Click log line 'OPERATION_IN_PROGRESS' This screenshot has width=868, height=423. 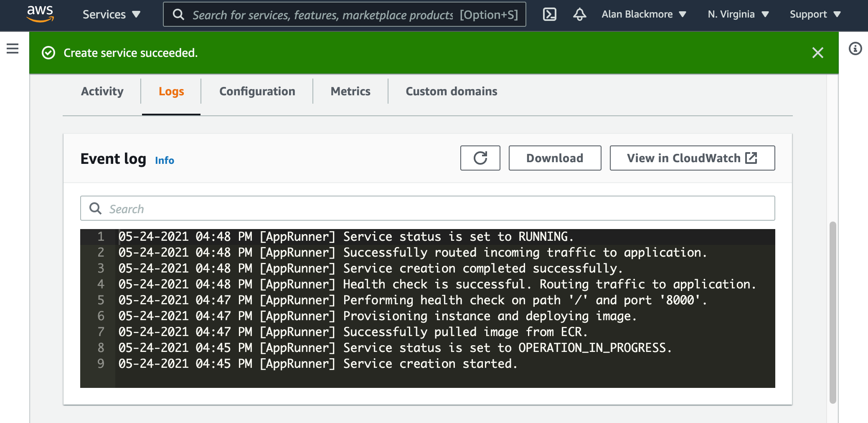coord(395,348)
